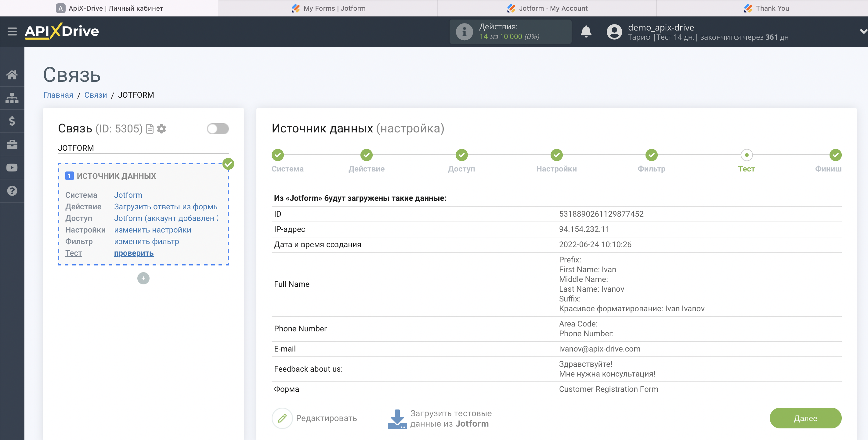Open the Главная breadcrumb link

click(x=58, y=95)
